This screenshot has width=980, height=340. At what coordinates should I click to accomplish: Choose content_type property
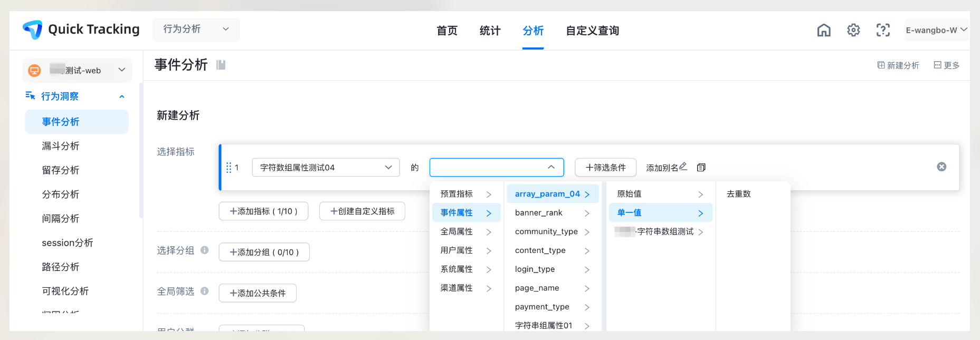(553, 250)
